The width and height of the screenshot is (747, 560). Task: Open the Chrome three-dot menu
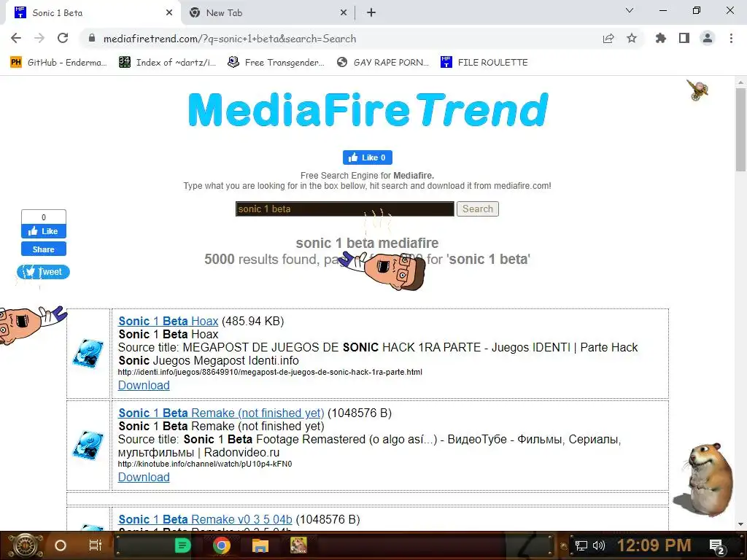(x=731, y=38)
